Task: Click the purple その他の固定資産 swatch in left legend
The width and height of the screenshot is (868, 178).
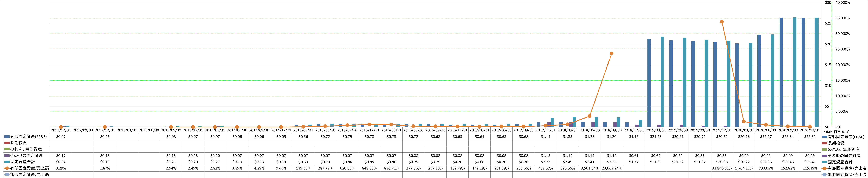Action: click(7, 156)
